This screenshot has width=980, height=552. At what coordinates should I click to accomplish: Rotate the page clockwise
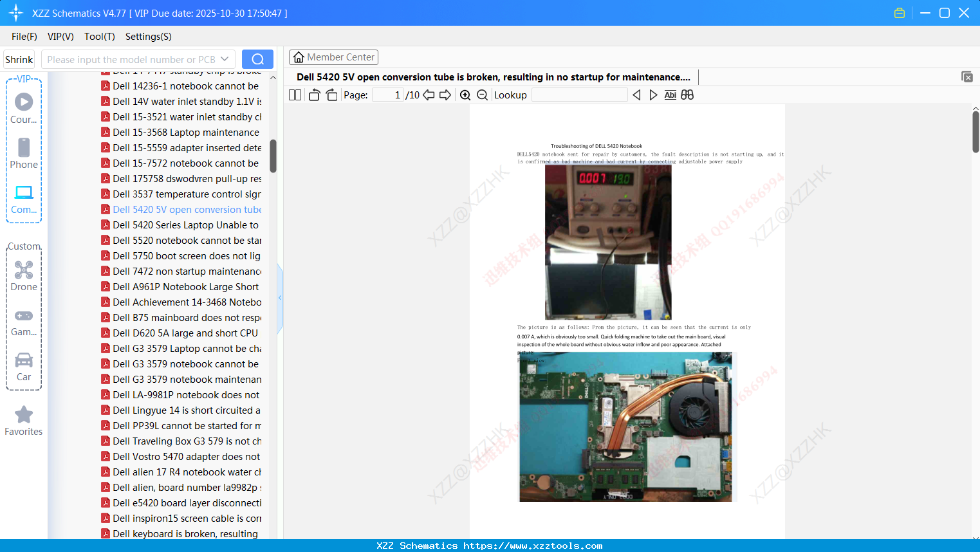331,95
